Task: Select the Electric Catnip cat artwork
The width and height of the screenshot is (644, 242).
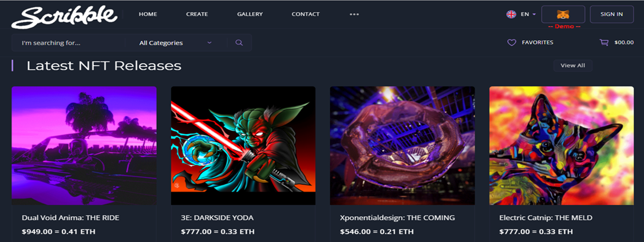Action: pyautogui.click(x=562, y=146)
